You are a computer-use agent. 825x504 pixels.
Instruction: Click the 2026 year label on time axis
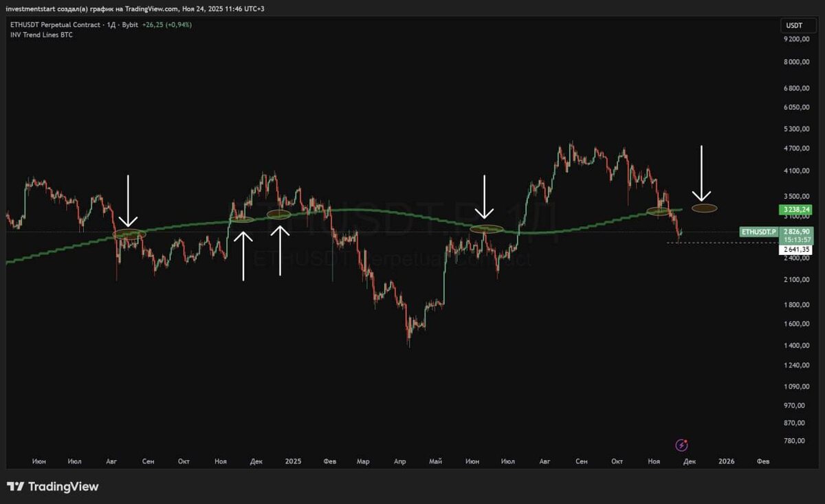click(x=726, y=462)
